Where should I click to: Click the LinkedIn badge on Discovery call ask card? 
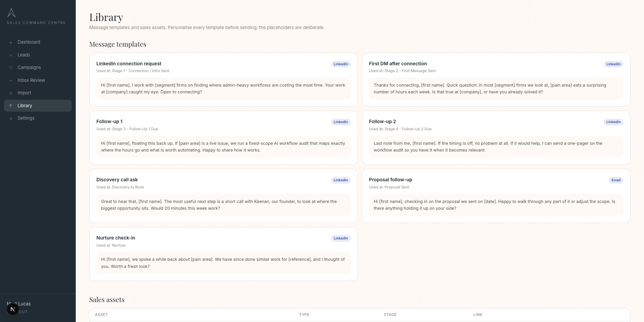pos(341,180)
